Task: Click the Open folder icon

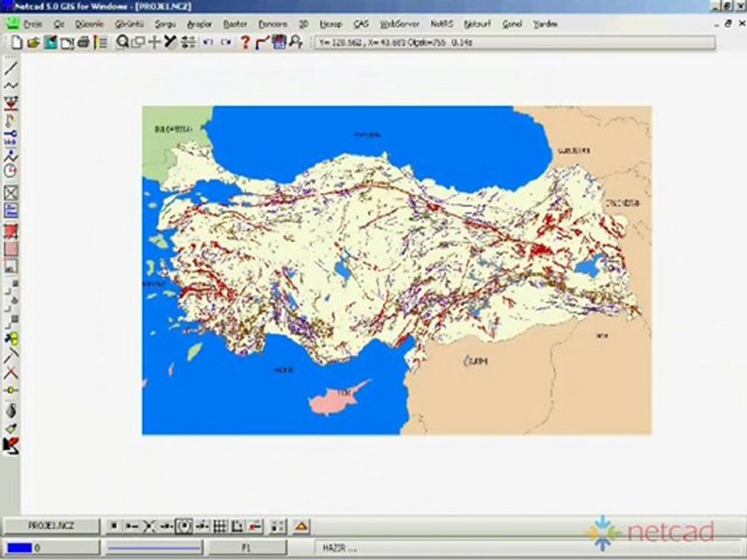Action: (x=33, y=42)
